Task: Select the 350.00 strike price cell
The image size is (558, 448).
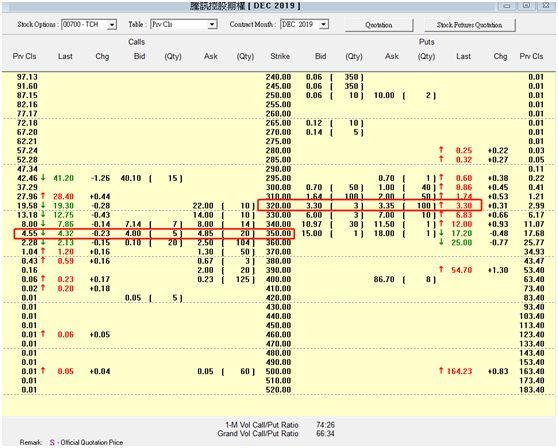Action: coord(278,233)
